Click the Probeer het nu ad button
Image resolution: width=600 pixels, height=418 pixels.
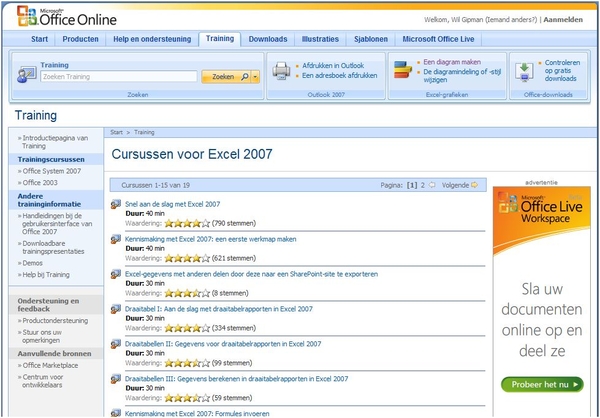(x=542, y=384)
